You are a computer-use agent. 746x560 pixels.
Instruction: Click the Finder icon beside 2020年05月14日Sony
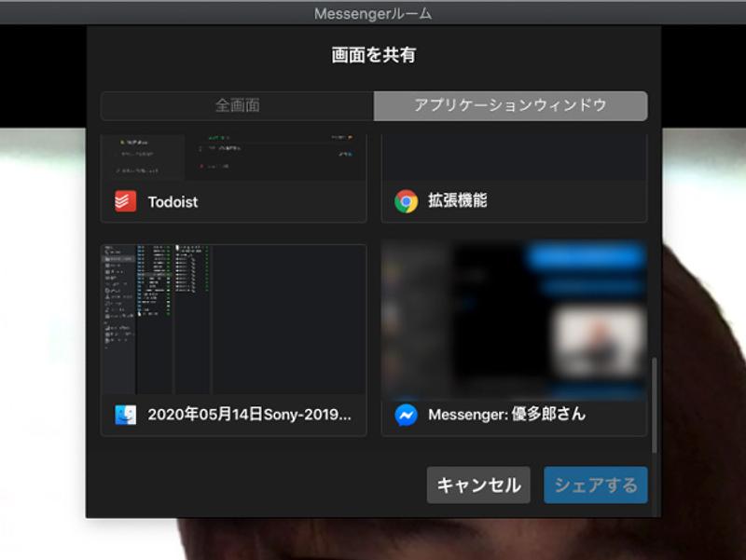[126, 415]
